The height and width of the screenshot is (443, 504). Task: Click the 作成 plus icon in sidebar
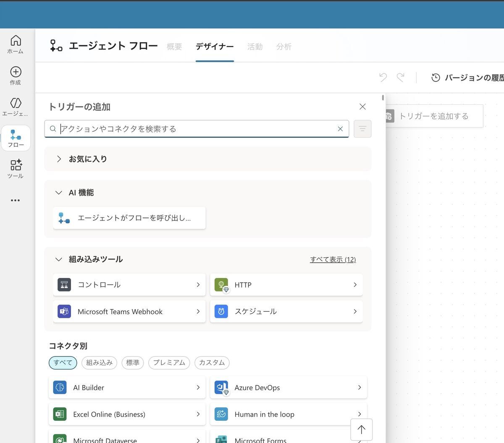point(16,72)
